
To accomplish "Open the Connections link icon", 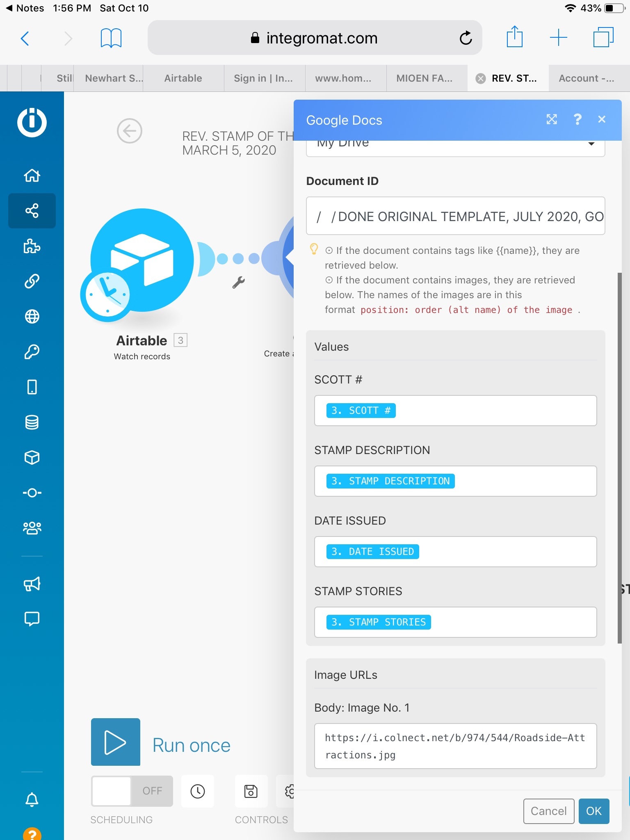I will (x=32, y=281).
